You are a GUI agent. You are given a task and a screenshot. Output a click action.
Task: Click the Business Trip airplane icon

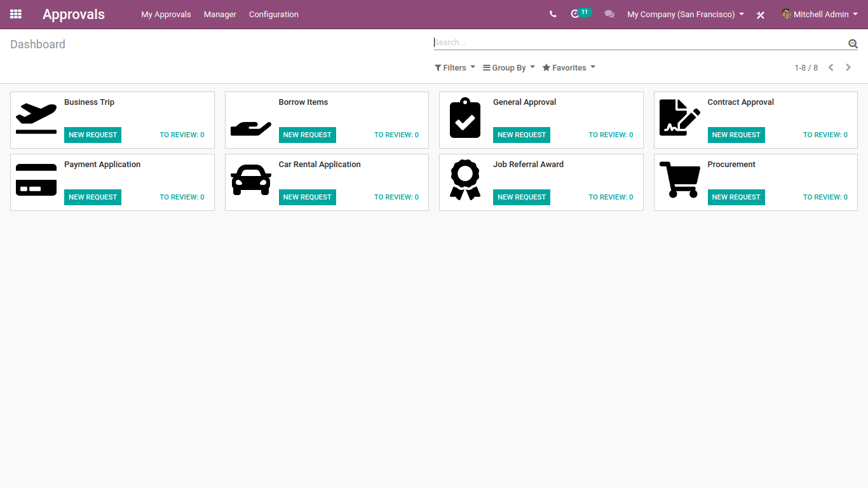click(x=36, y=119)
